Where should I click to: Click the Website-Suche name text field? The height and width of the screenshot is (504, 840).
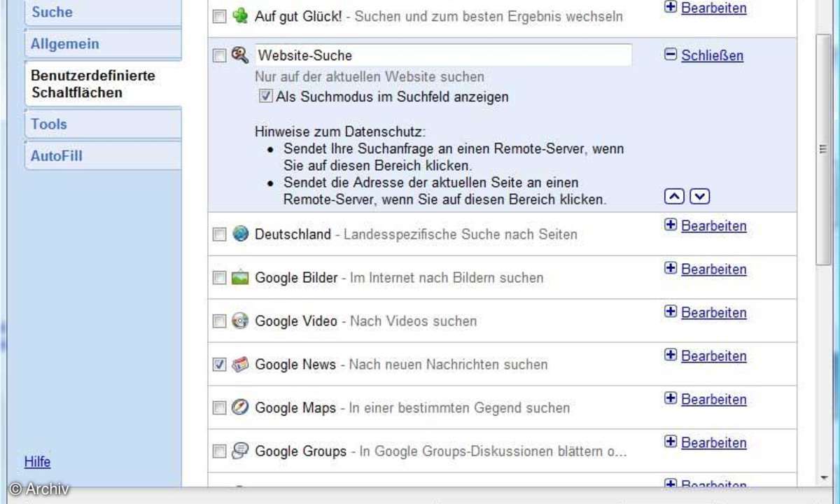(x=443, y=55)
